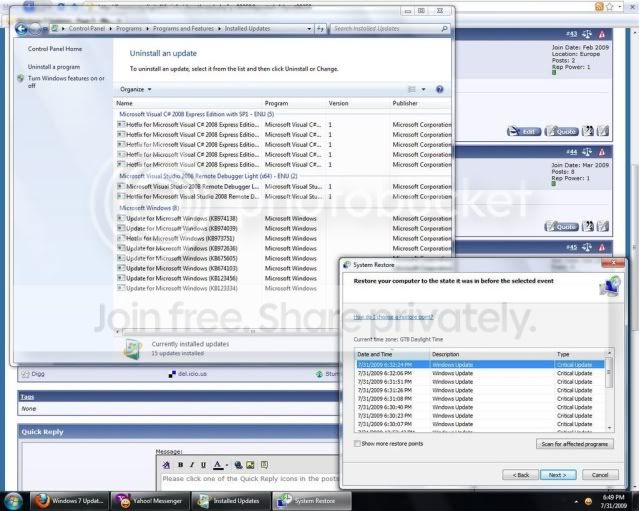Open Uninstall a program link
The height and width of the screenshot is (511, 639).
tap(54, 67)
